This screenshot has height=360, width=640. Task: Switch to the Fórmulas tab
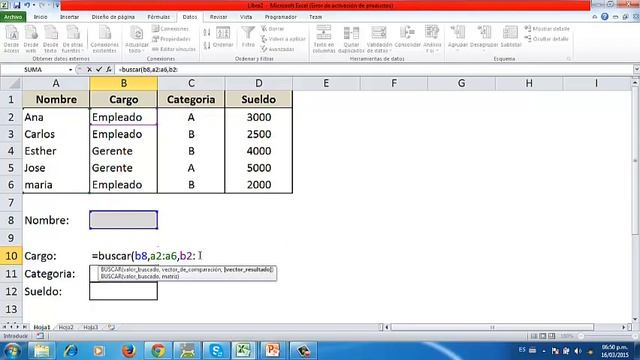(x=158, y=17)
